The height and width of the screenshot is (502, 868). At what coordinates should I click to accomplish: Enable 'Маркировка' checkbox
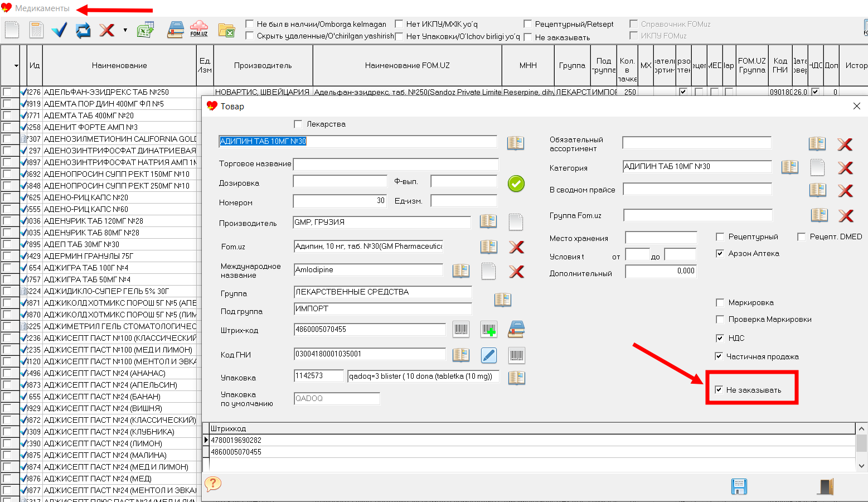(720, 302)
